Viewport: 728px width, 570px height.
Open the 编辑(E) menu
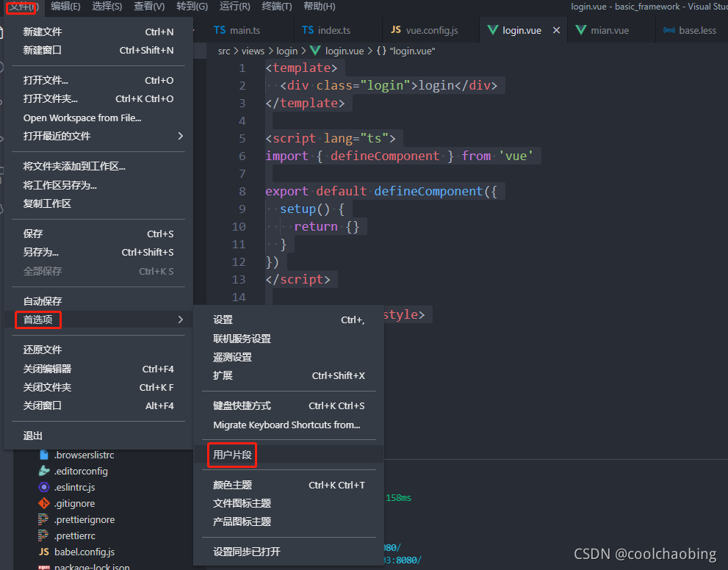coord(65,7)
